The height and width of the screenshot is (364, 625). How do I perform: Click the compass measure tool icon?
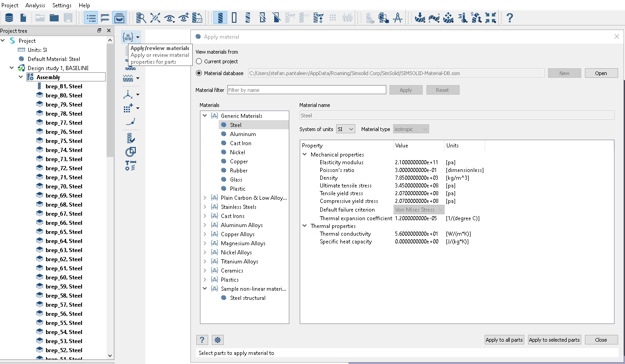[x=398, y=18]
